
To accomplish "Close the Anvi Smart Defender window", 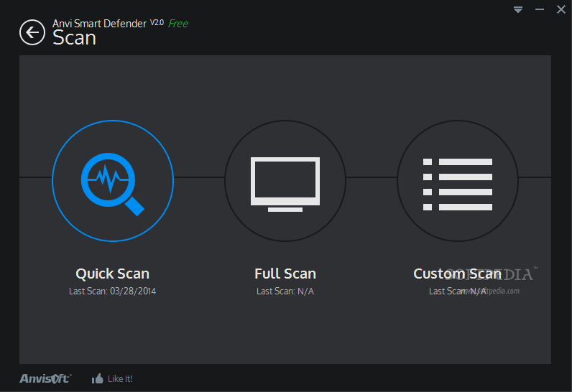I will click(x=561, y=9).
